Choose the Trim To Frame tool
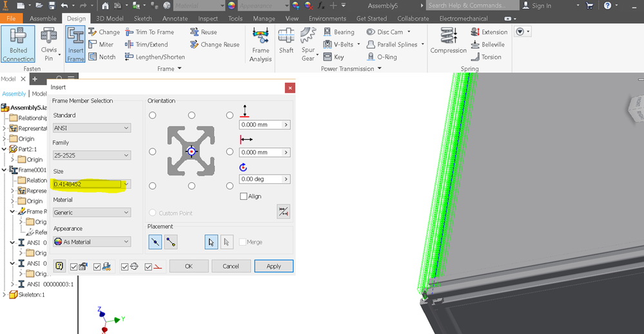The image size is (644, 334). point(150,32)
